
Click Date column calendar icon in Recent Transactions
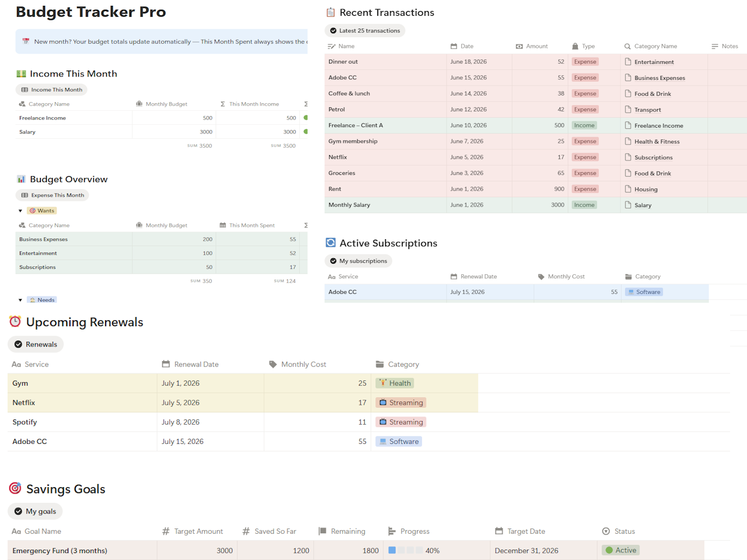[x=453, y=46]
